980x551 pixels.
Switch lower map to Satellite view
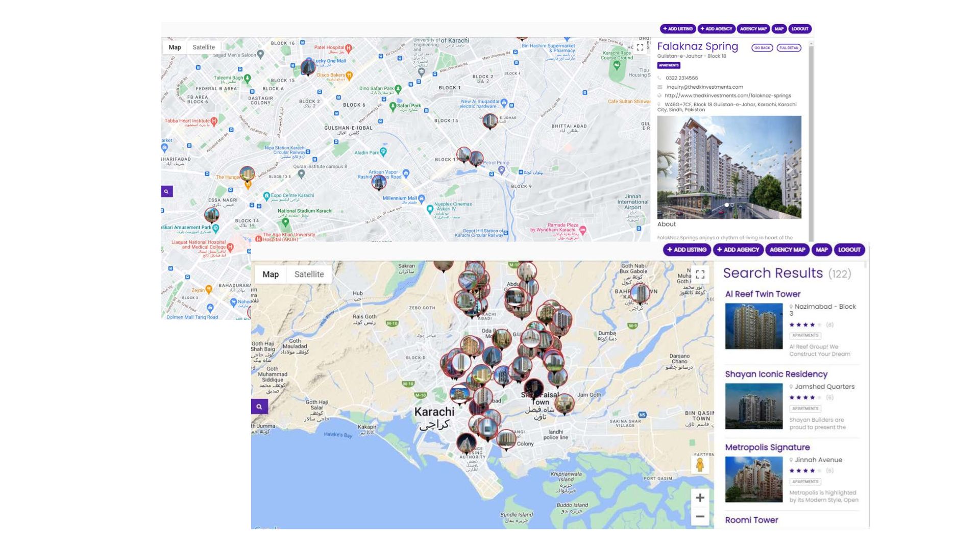(x=309, y=274)
